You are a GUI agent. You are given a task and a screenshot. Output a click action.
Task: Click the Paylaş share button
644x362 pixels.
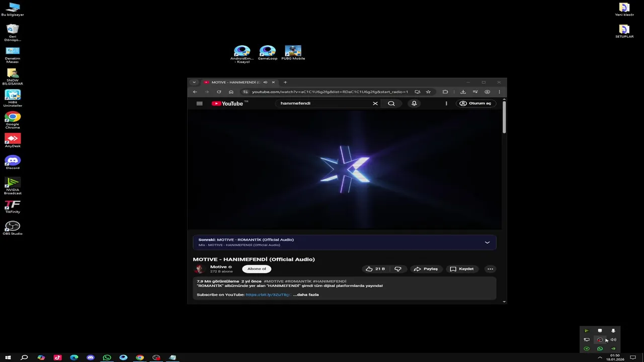[426, 269]
